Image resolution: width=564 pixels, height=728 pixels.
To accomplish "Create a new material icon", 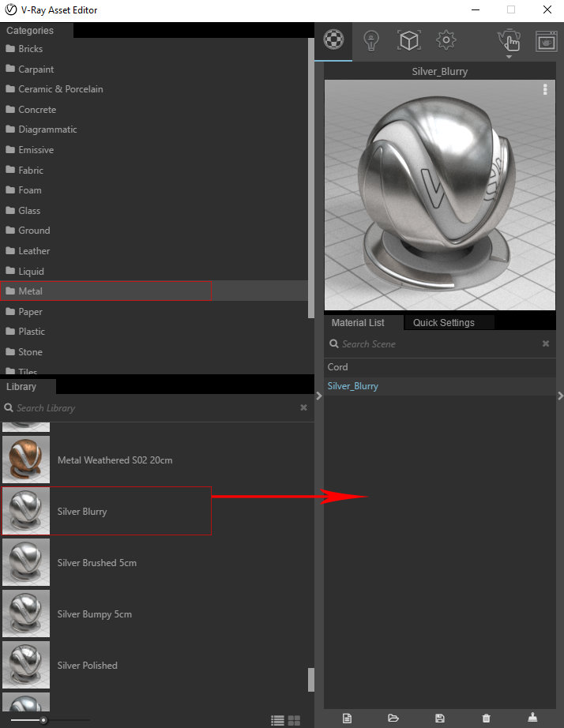I will coord(347,719).
